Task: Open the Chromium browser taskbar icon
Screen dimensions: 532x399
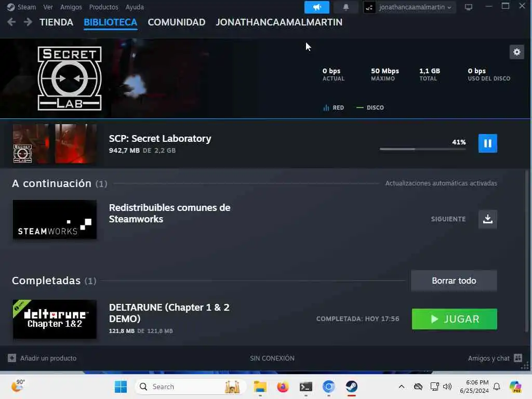Action: click(x=328, y=387)
